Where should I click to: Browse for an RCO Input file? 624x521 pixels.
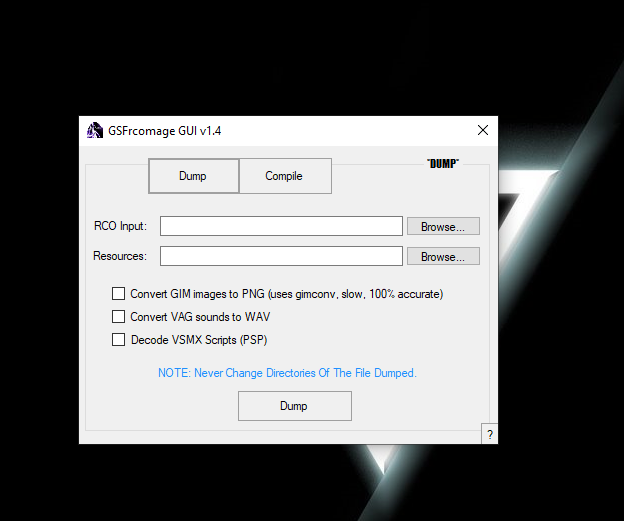(x=443, y=226)
